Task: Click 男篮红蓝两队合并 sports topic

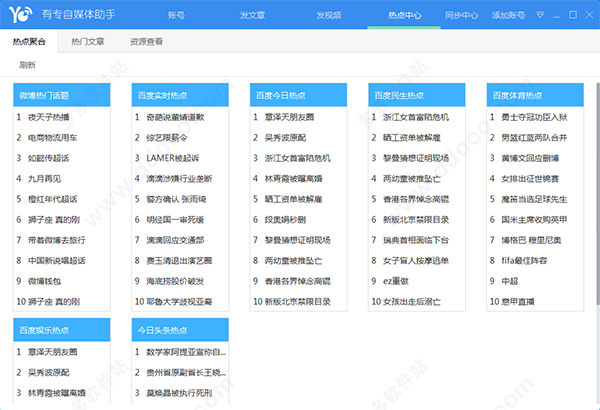Action: (534, 137)
